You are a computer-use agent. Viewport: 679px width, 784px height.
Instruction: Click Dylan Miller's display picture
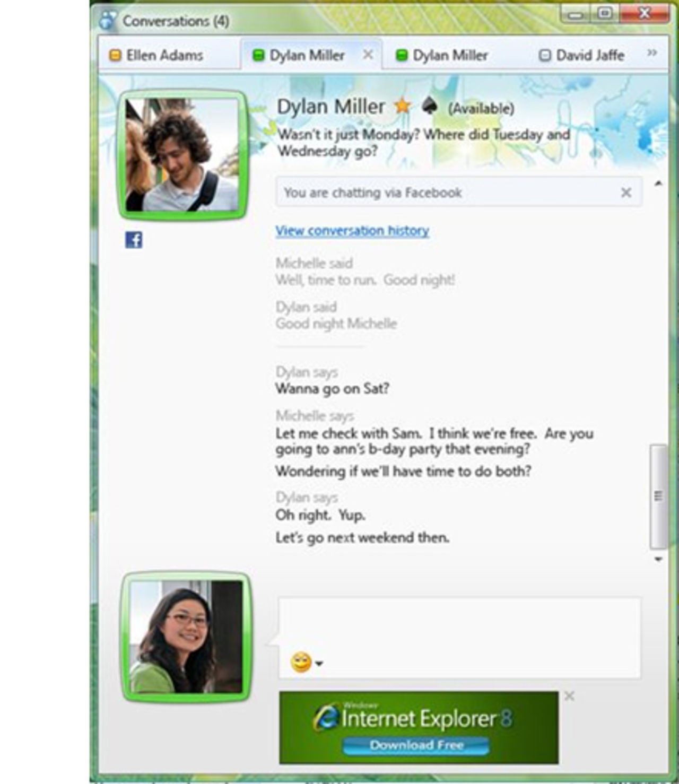[x=181, y=155]
